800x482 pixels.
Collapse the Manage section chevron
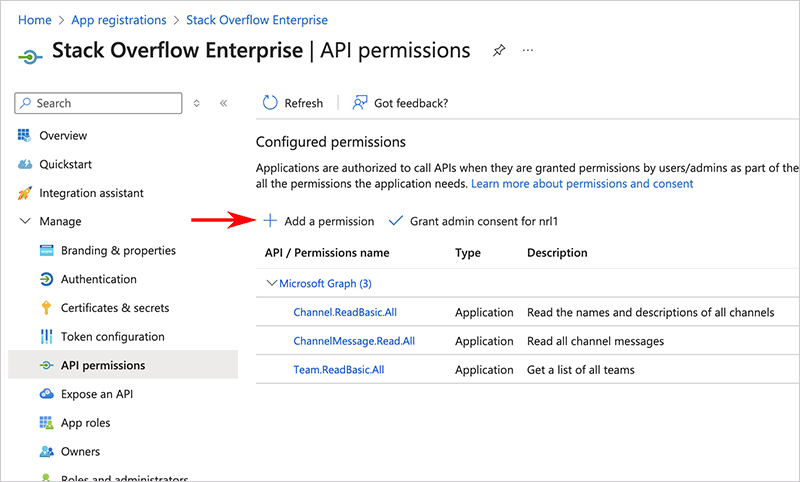click(26, 221)
